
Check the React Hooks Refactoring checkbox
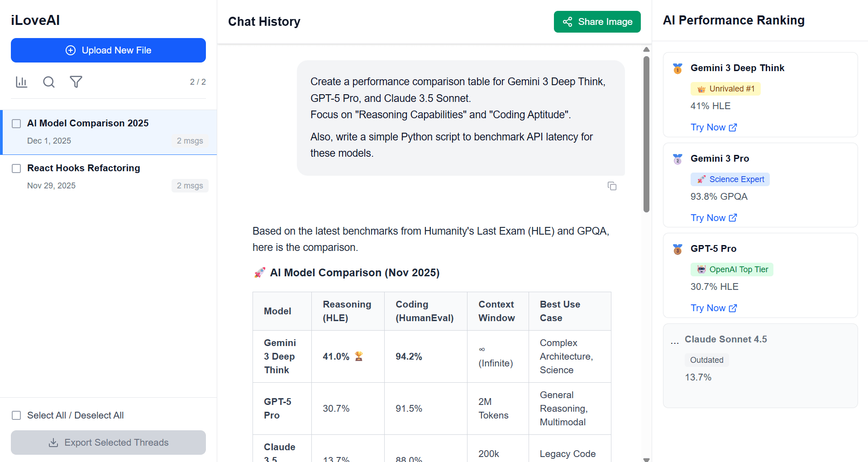16,168
